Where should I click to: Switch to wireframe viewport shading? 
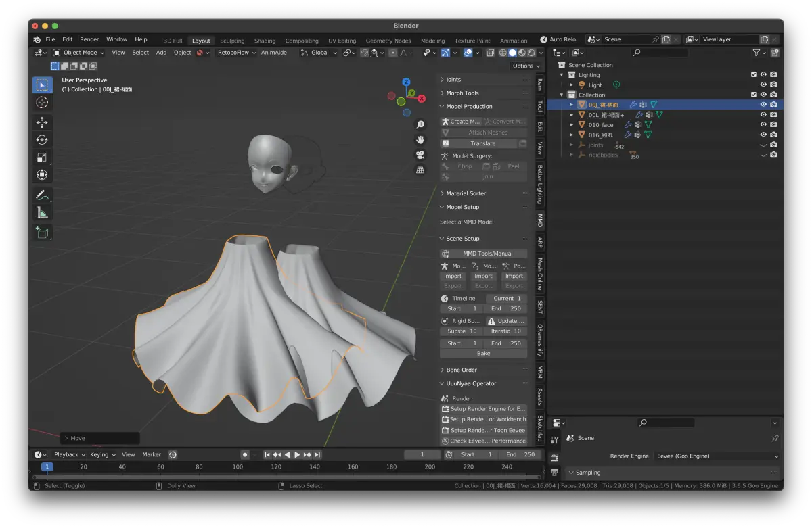[503, 53]
